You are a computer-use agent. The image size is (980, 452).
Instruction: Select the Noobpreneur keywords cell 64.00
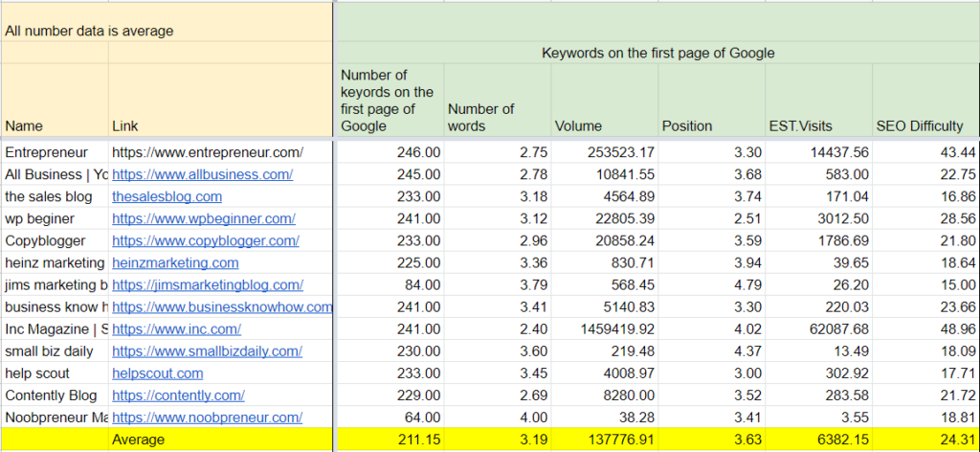pyautogui.click(x=390, y=418)
